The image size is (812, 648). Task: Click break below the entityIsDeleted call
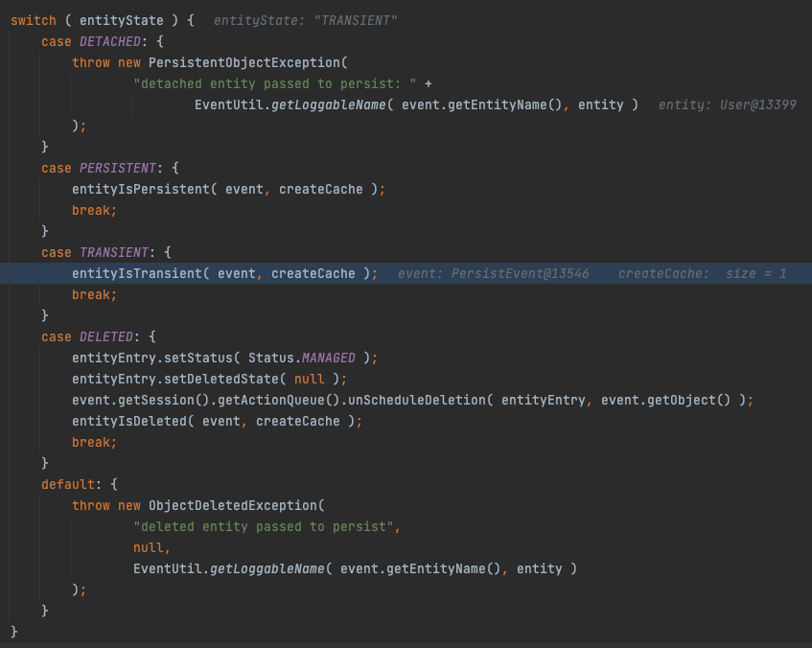pos(91,442)
